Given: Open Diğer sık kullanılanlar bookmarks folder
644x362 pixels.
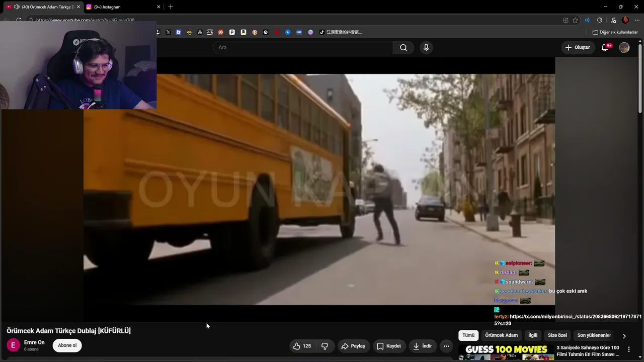Looking at the screenshot, I should pos(615,32).
